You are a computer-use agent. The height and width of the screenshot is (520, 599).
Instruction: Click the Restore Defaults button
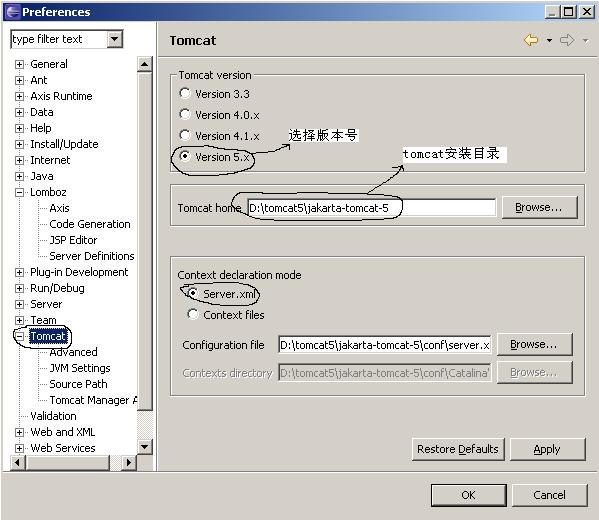point(458,449)
